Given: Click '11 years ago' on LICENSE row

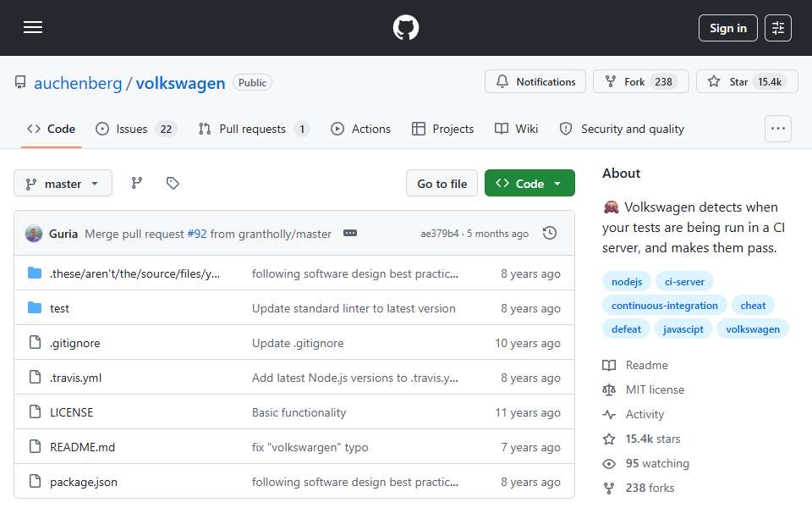Looking at the screenshot, I should coord(527,412).
